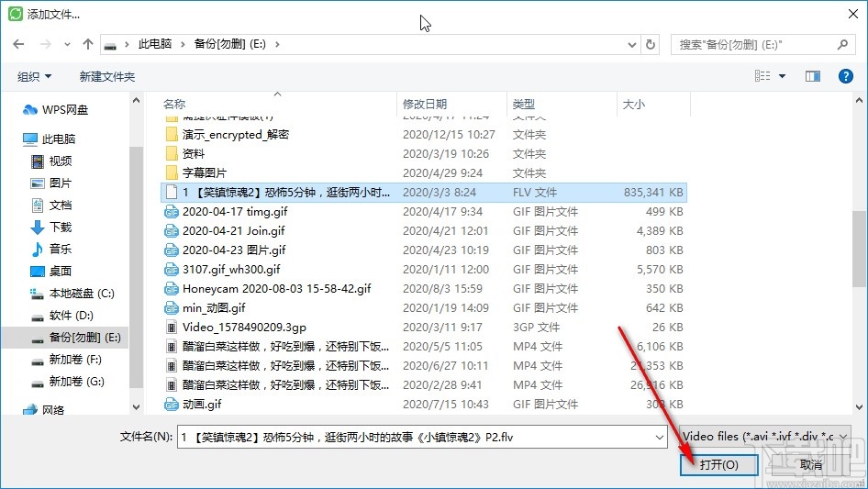Image resolution: width=868 pixels, height=489 pixels.
Task: Select 新加卷 (F:) drive
Action: coord(66,360)
